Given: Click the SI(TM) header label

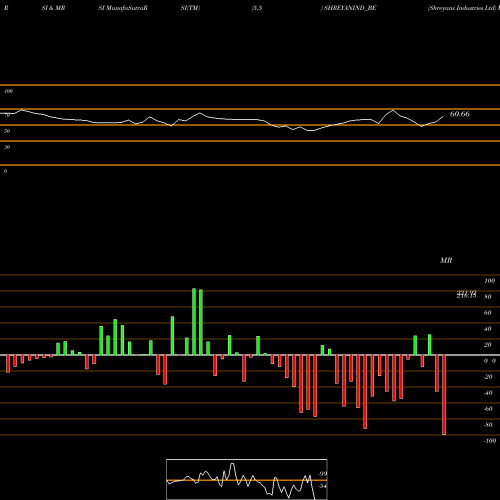Looking at the screenshot, I should click(190, 8).
